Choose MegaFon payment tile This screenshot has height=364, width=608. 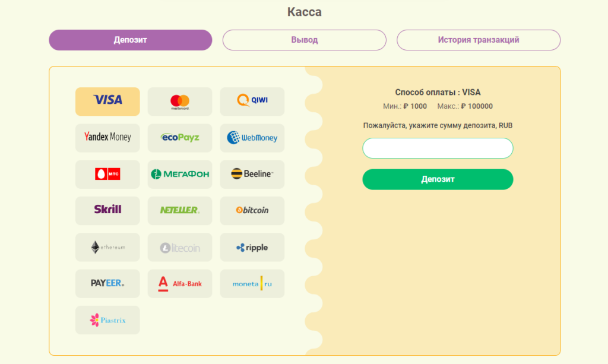point(179,174)
